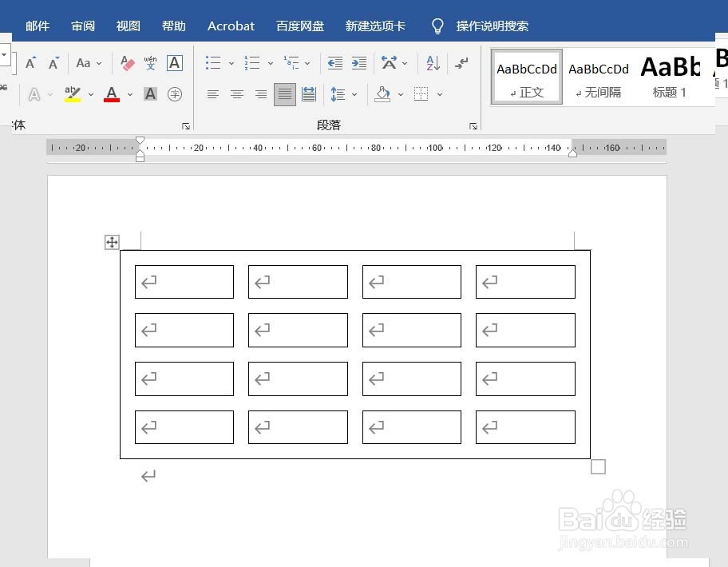Click the Clear All Formatting eraser icon
Viewport: 728px width, 567px height.
127,63
